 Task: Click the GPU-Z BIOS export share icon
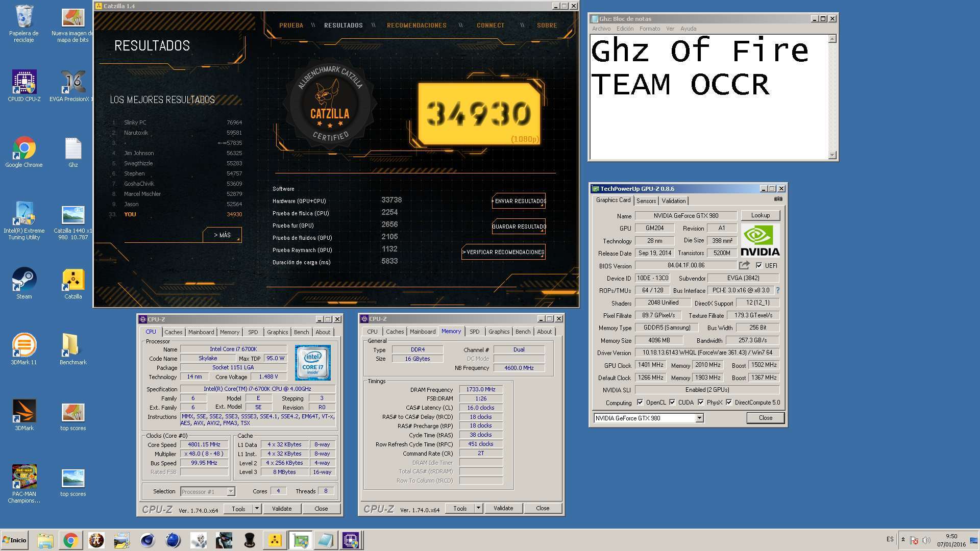(x=744, y=265)
